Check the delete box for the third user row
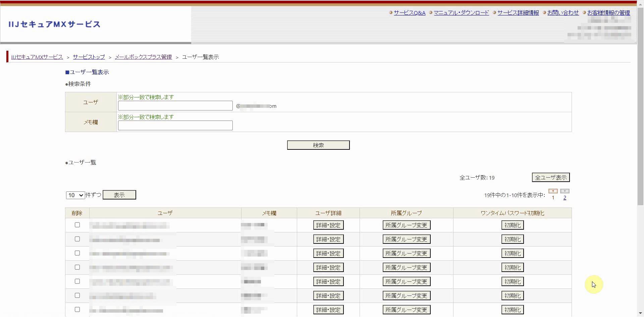 [x=77, y=253]
